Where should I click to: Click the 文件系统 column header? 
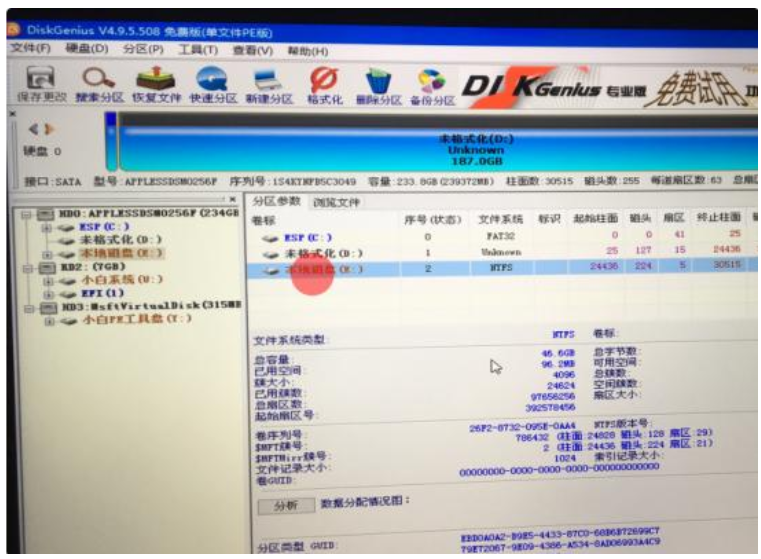tap(500, 219)
